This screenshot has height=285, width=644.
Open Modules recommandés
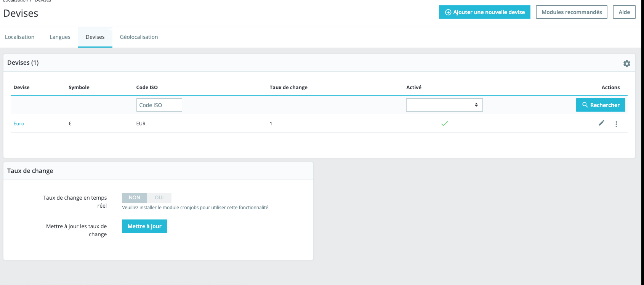click(x=572, y=12)
